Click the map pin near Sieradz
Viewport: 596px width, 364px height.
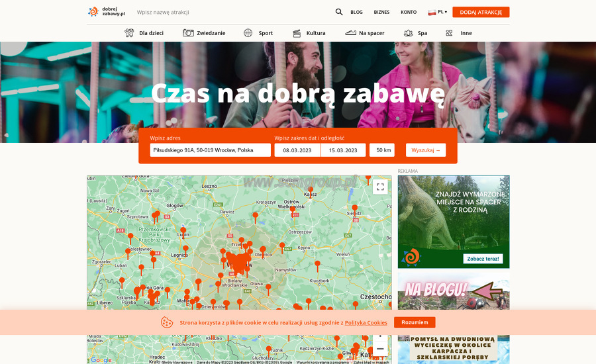355,209
